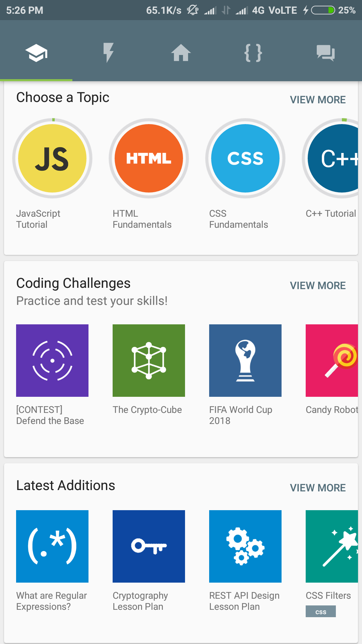The height and width of the screenshot is (644, 362).
Task: Open the CSS Fundamentals course icon
Action: pos(245,158)
